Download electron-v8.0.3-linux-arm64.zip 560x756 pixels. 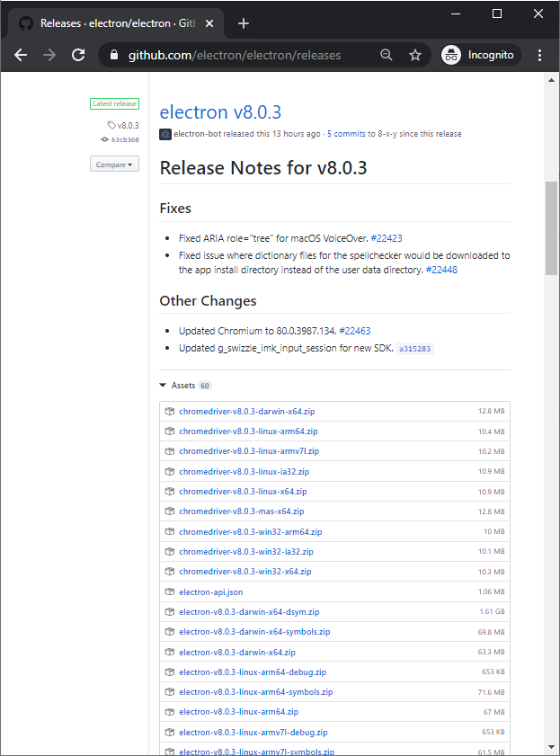click(x=238, y=712)
